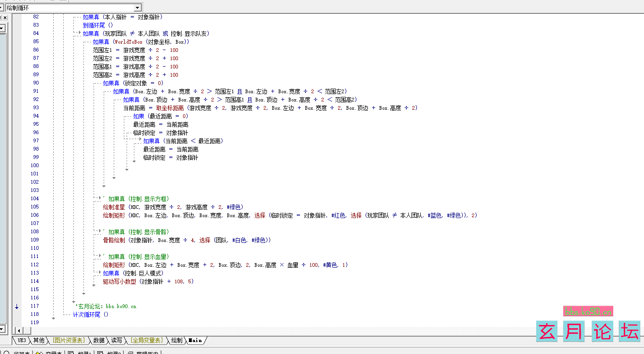Click 取坐标距离 call on line 93

pyautogui.click(x=170, y=108)
